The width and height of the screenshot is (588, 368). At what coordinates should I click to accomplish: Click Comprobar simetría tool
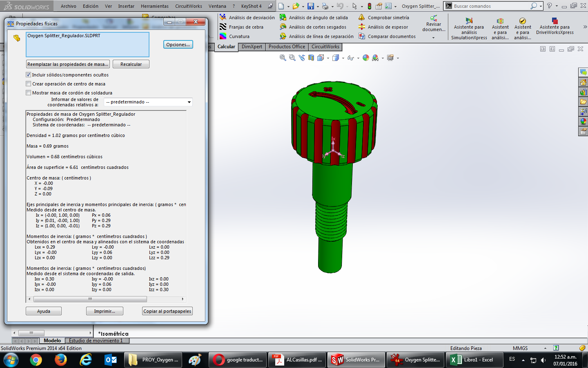pyautogui.click(x=383, y=18)
